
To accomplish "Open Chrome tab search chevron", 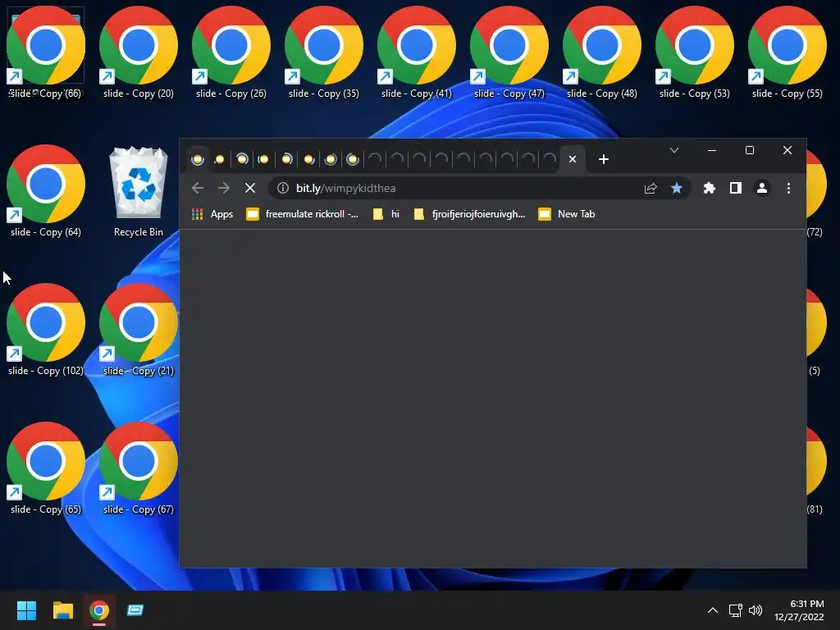I will pos(674,151).
